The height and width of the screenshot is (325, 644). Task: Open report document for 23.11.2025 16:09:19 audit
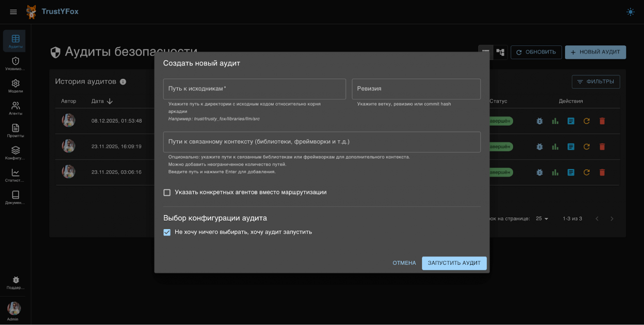(571, 146)
